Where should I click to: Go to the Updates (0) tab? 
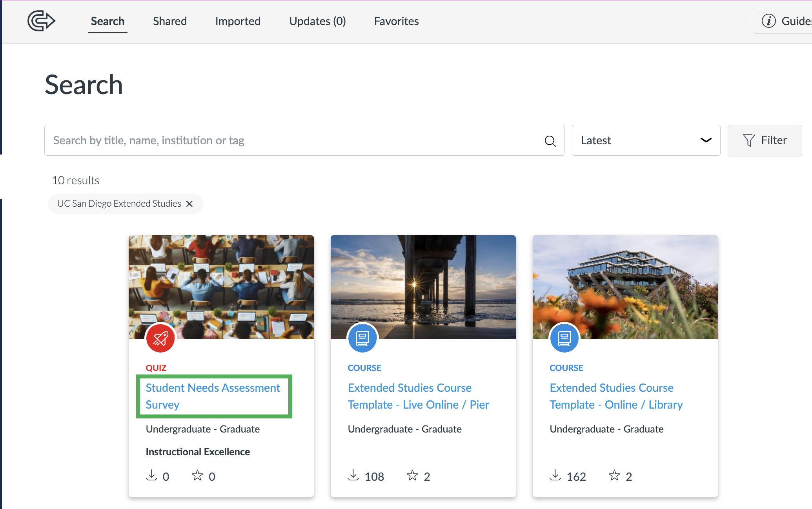pos(317,21)
